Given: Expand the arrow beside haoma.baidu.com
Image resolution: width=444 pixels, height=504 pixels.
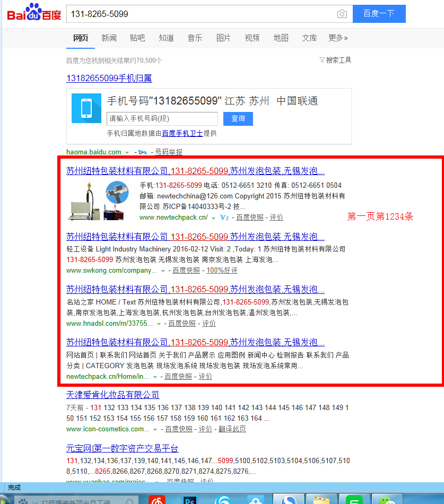Looking at the screenshot, I should (x=127, y=153).
